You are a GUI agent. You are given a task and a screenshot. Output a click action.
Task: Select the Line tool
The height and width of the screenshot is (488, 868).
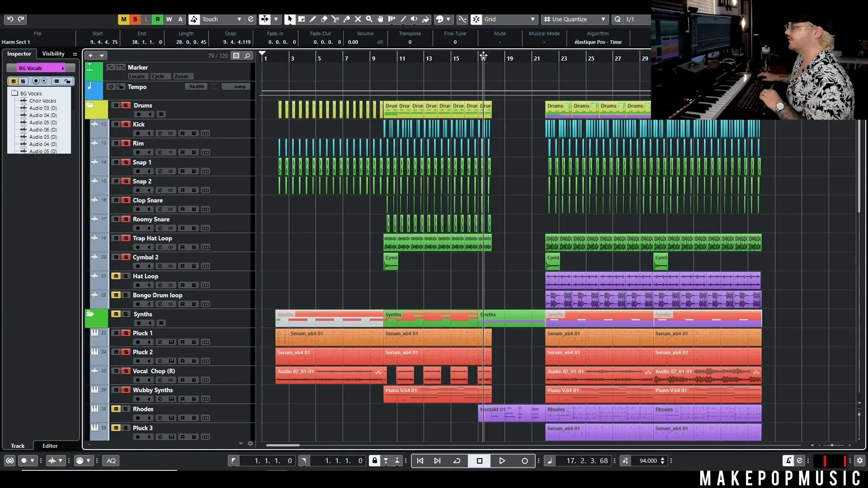[403, 19]
